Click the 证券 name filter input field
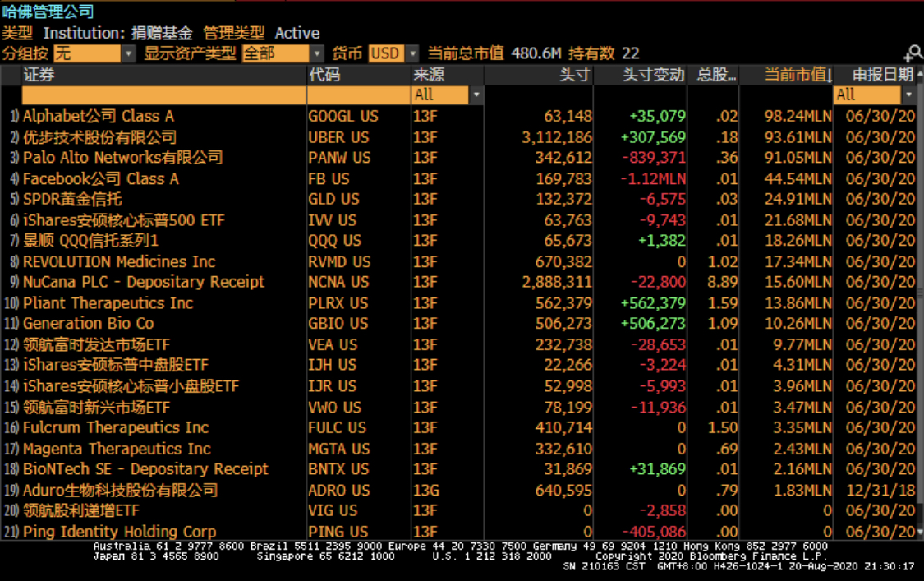The height and width of the screenshot is (581, 924). click(163, 95)
